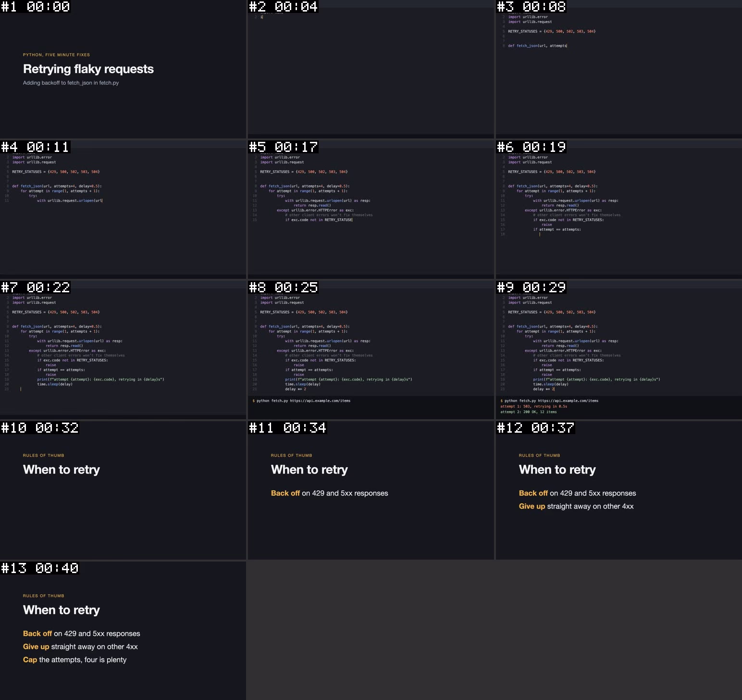Click "import urllib.request" in frame #9

point(530,302)
